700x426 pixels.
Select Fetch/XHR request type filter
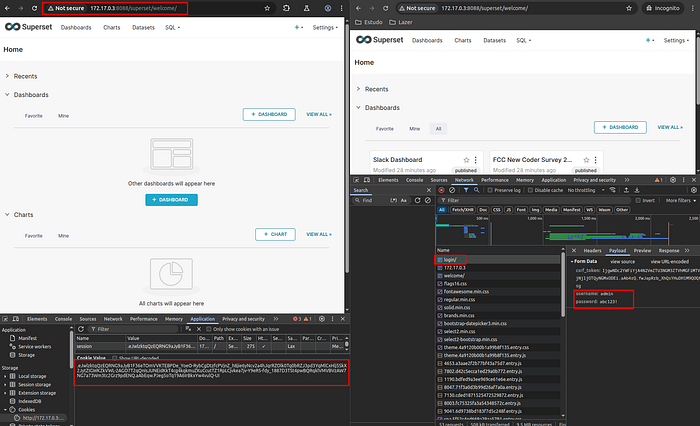462,210
